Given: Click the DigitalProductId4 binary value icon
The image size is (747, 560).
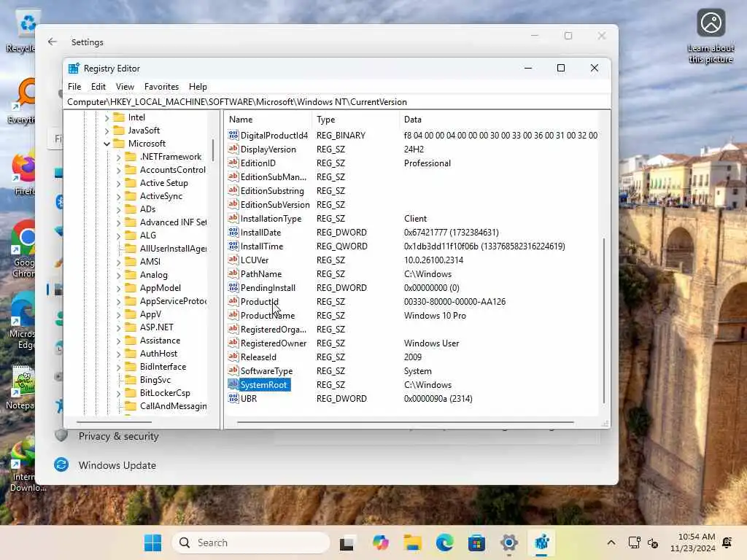Looking at the screenshot, I should (233, 135).
